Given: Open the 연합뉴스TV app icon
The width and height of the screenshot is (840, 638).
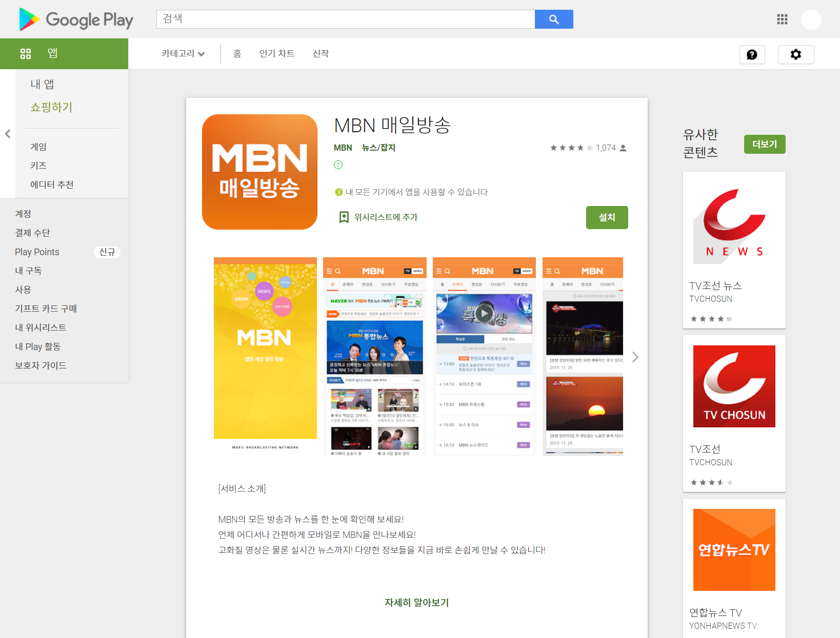Looking at the screenshot, I should (x=734, y=550).
